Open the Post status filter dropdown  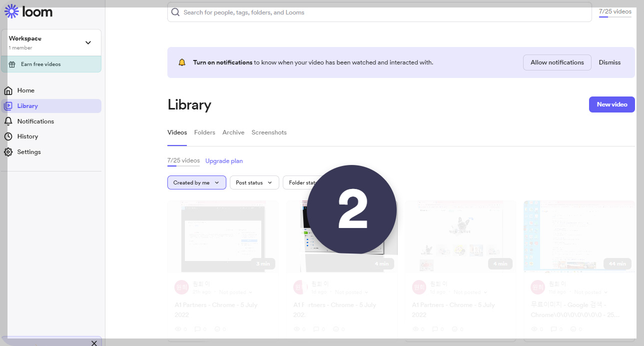tap(254, 182)
